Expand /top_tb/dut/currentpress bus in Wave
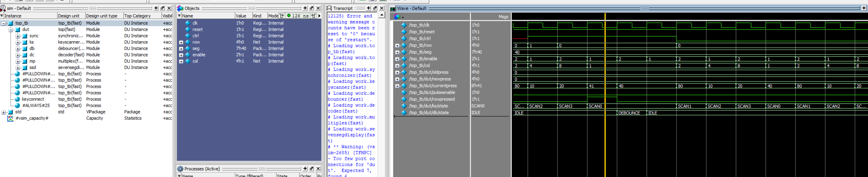Image resolution: width=868 pixels, height=177 pixels. 397,86
